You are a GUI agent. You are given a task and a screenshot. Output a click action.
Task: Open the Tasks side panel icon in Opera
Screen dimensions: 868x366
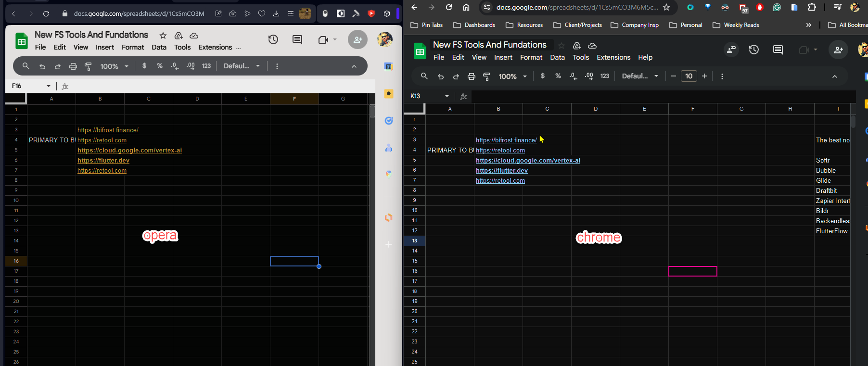point(389,121)
